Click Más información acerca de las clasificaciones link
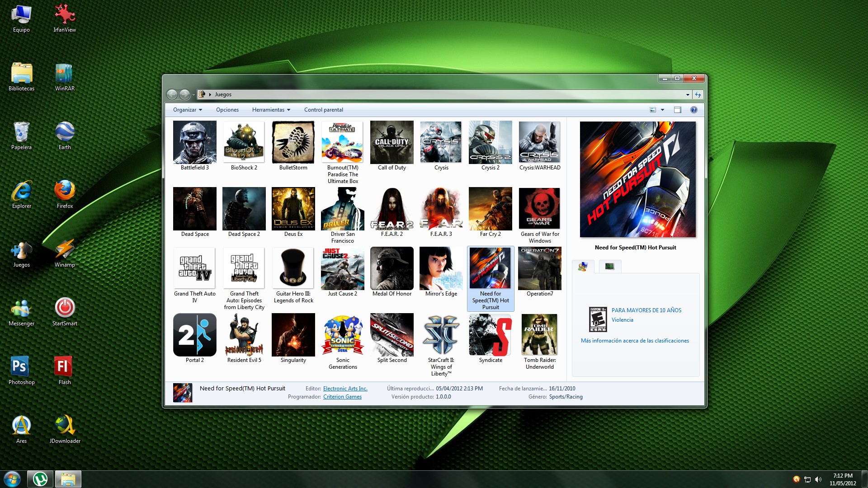Viewport: 868px width, 488px height. (634, 340)
